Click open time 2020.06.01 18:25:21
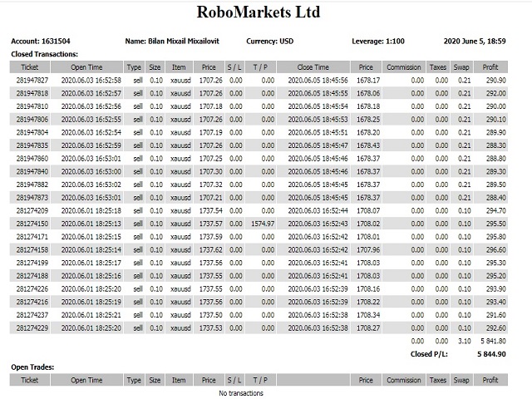 click(91, 315)
